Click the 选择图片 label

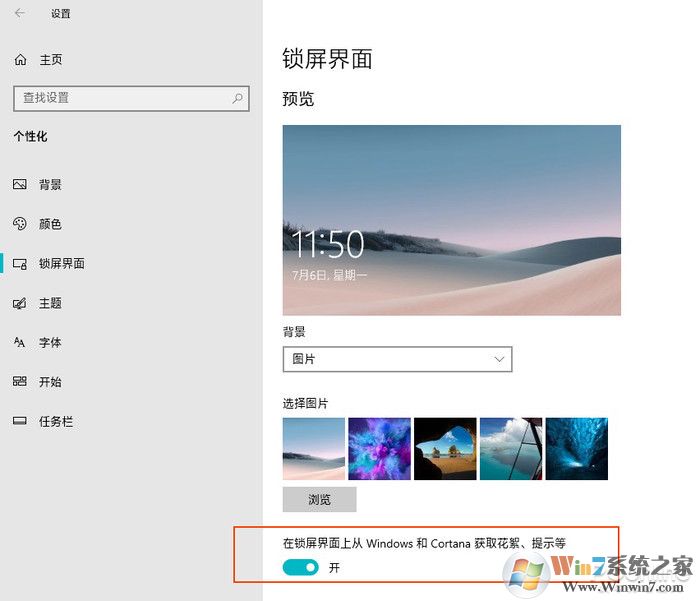tap(305, 403)
